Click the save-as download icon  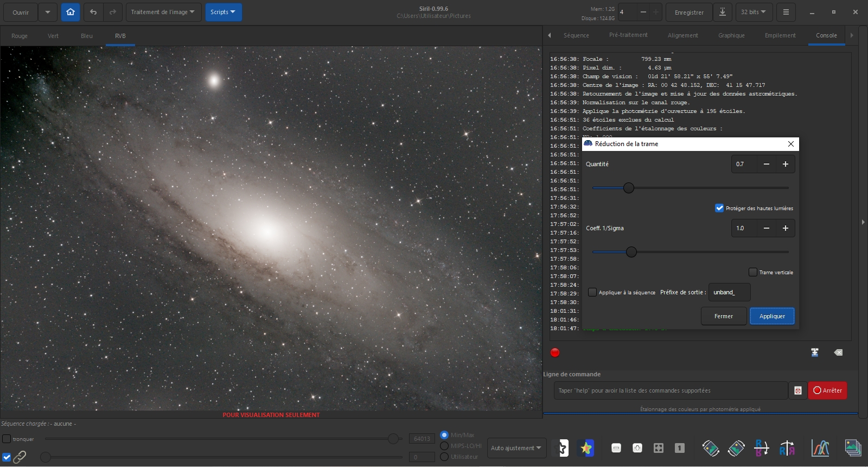pos(722,12)
